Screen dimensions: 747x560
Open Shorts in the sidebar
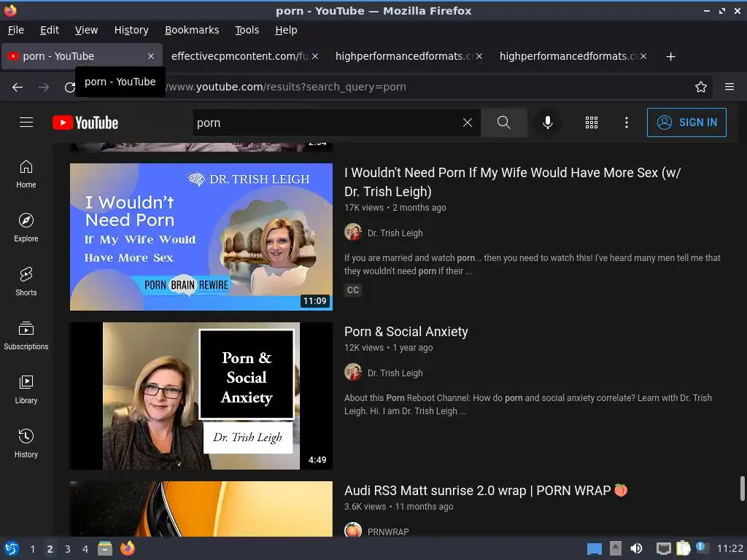pyautogui.click(x=26, y=281)
